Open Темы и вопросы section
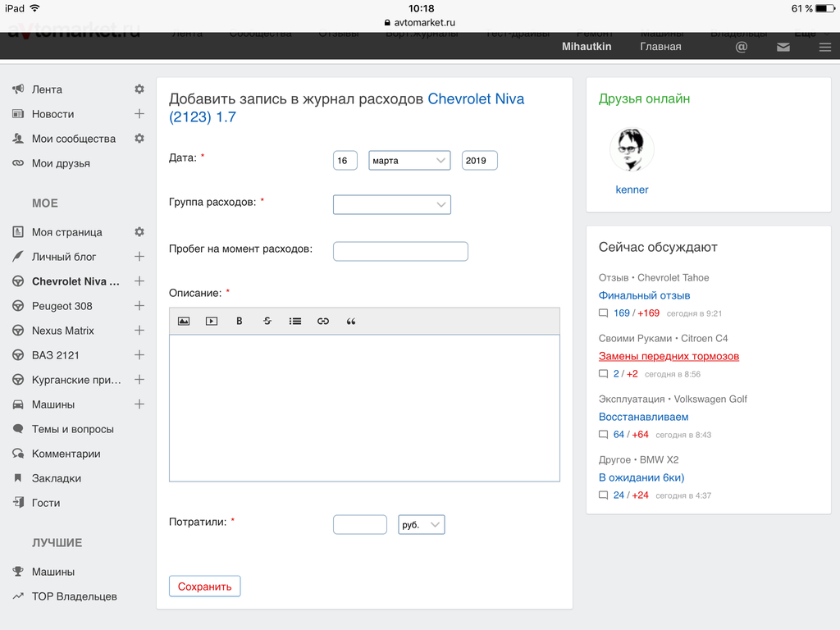This screenshot has height=630, width=840. [x=73, y=429]
